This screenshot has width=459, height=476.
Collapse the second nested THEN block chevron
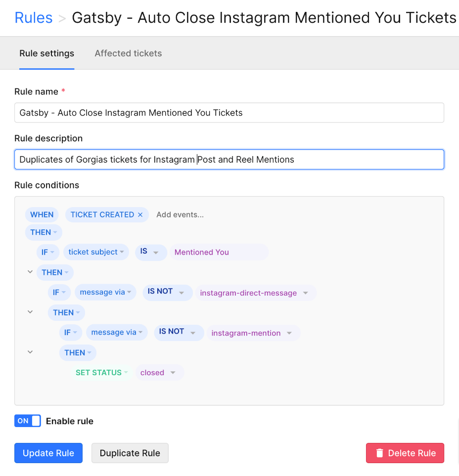tap(30, 312)
